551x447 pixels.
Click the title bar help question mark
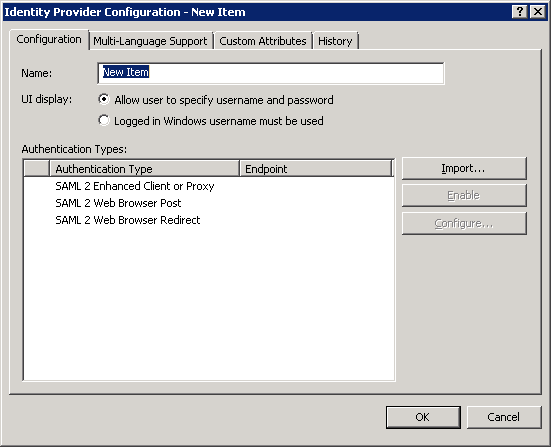coord(520,12)
